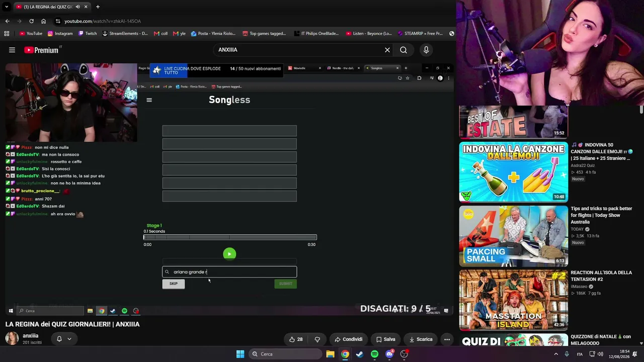Viewport: 644px width, 362px height.
Task: Focus the address bar URL field
Action: pos(252,21)
